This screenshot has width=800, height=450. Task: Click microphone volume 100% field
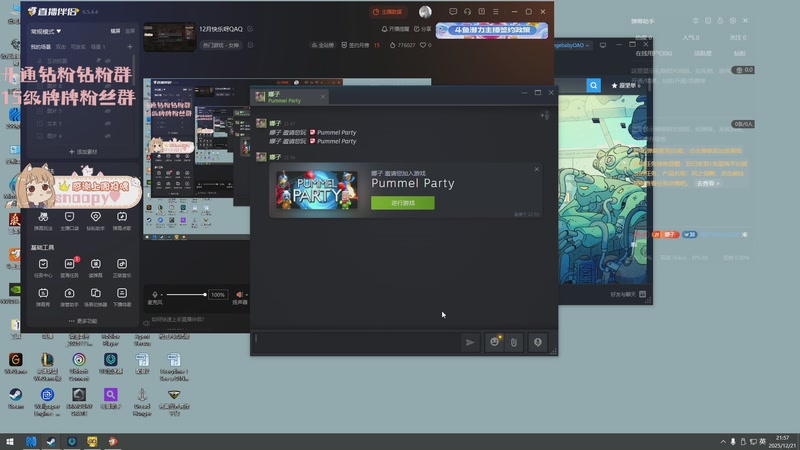click(218, 294)
